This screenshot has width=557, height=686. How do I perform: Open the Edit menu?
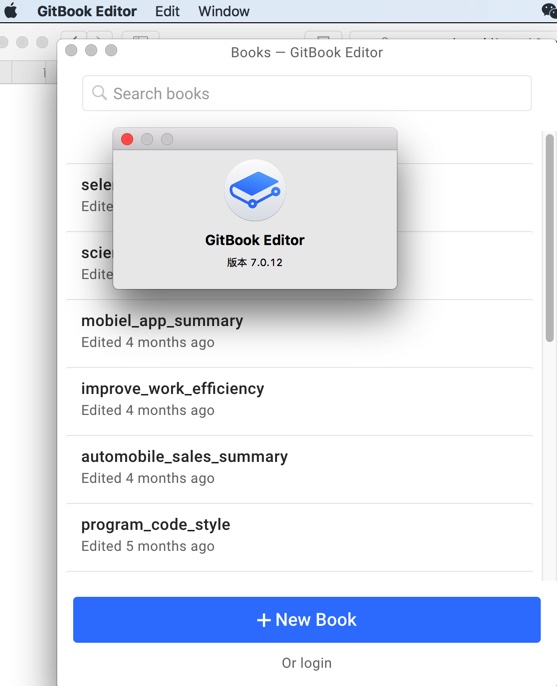(167, 11)
